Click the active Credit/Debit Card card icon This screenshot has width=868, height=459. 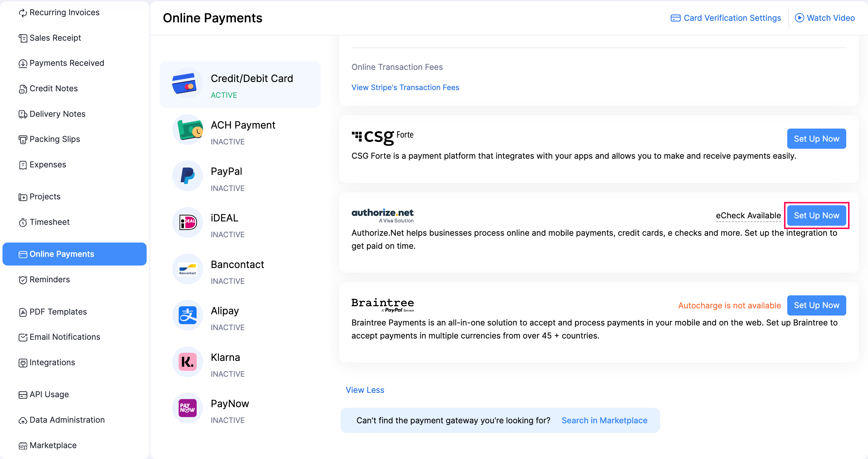(x=187, y=84)
